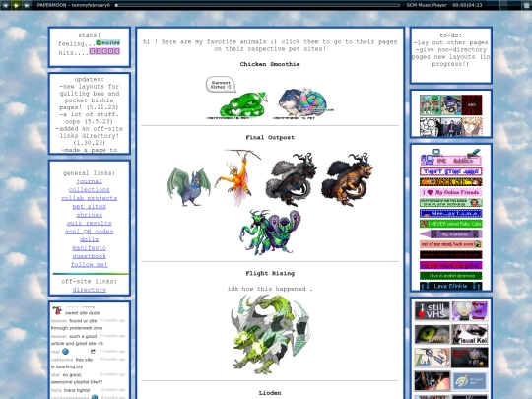Click the dark red sunburst stamp
Viewport: 532px width, 399px height.
tap(472, 105)
